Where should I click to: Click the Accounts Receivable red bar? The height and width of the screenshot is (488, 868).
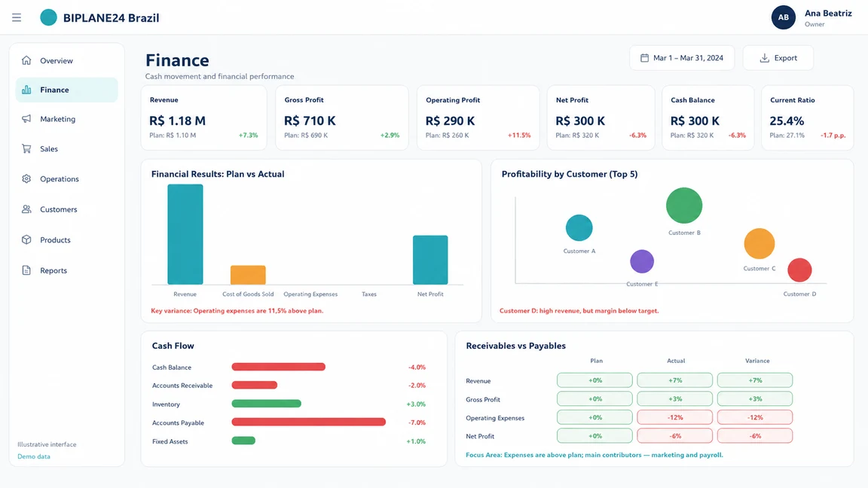tap(255, 385)
